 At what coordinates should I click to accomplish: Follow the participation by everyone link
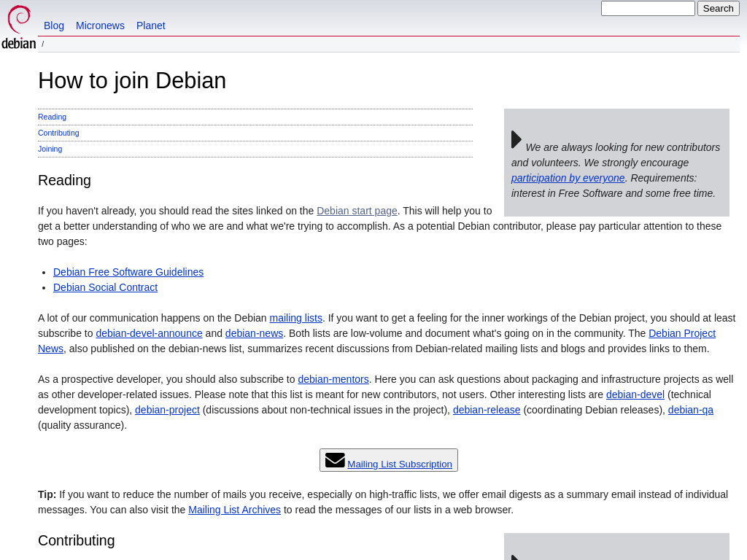pyautogui.click(x=568, y=178)
